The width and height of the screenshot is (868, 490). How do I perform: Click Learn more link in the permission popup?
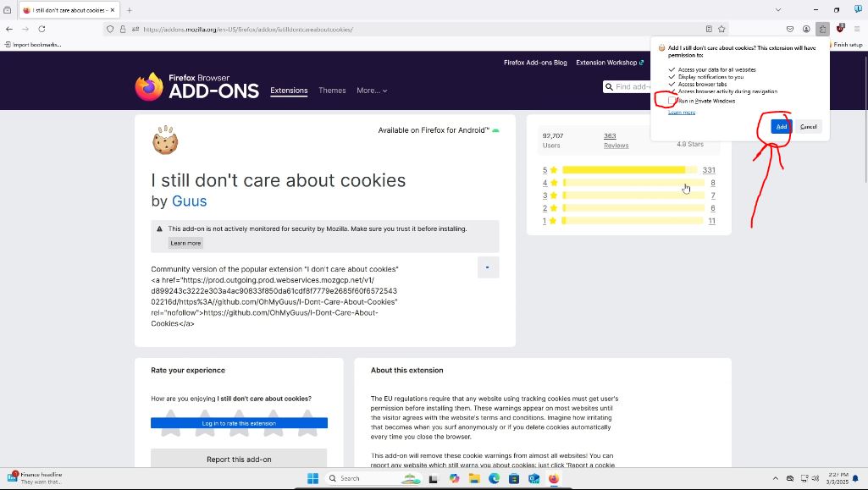(682, 113)
